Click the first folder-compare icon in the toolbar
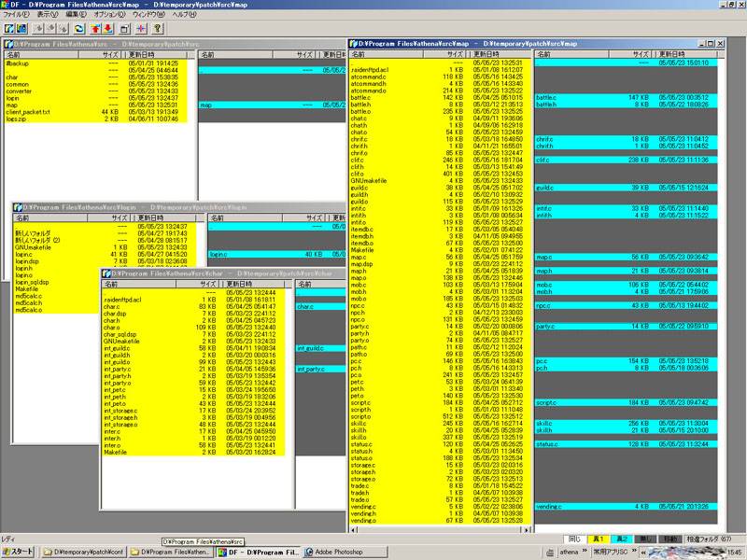Image resolution: width=747 pixels, height=560 pixels. (9, 29)
